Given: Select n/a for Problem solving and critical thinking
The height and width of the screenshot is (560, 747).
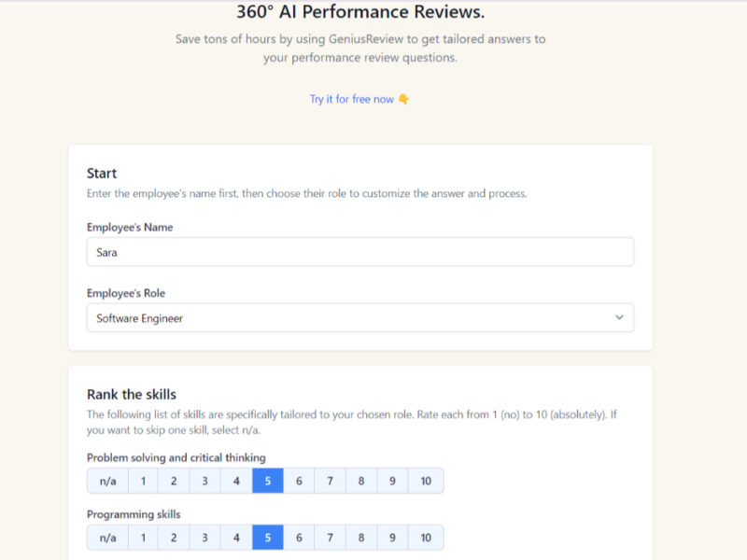Looking at the screenshot, I should (x=107, y=481).
